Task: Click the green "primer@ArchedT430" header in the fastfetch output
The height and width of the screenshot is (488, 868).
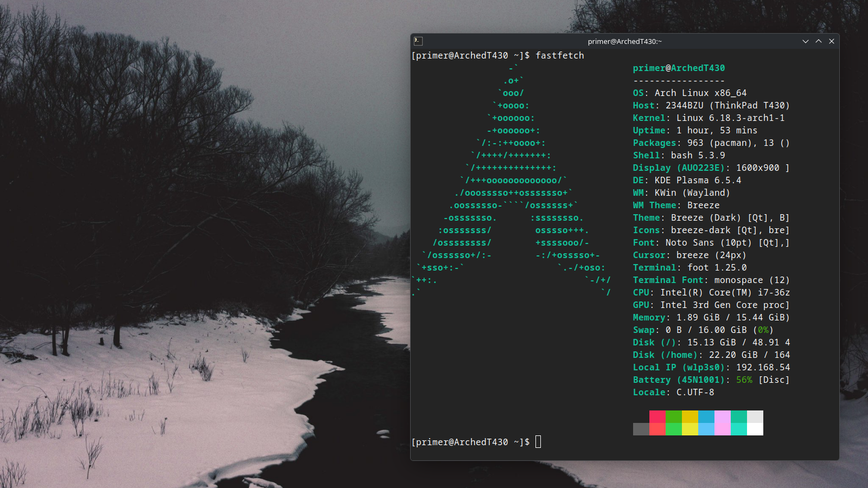Action: pyautogui.click(x=679, y=68)
